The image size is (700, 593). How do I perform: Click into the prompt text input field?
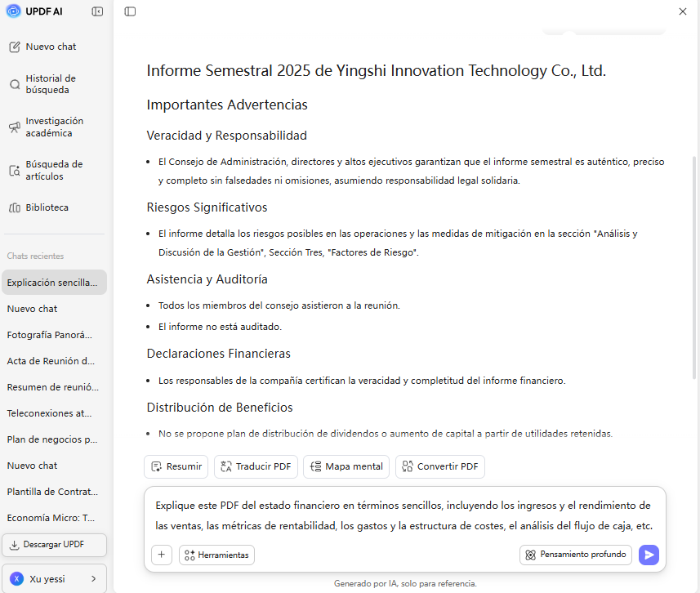(x=404, y=515)
